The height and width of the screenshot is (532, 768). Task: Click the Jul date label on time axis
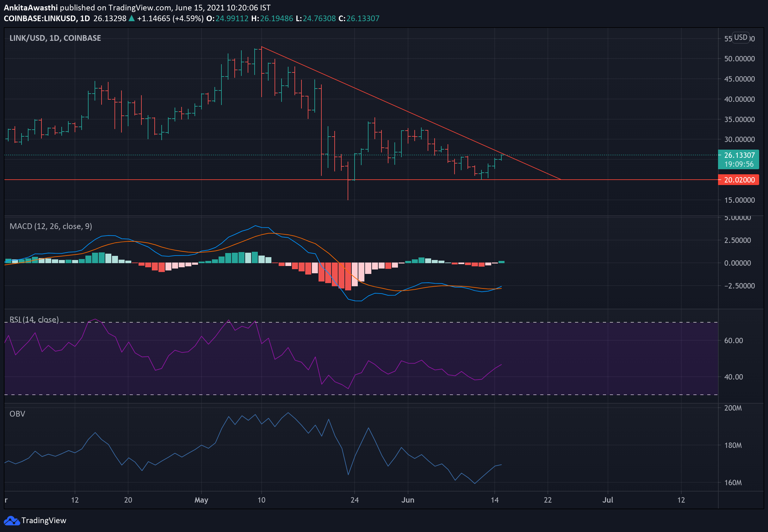608,500
